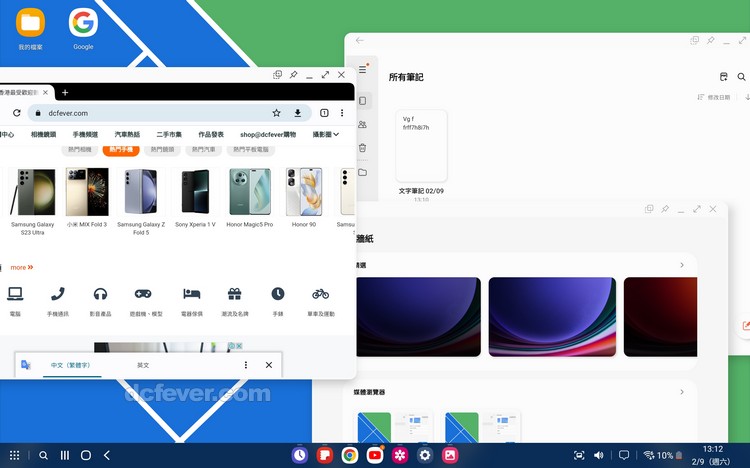Show recent apps from taskbar
Screen dimensions: 750x468
pyautogui.click(x=65, y=455)
